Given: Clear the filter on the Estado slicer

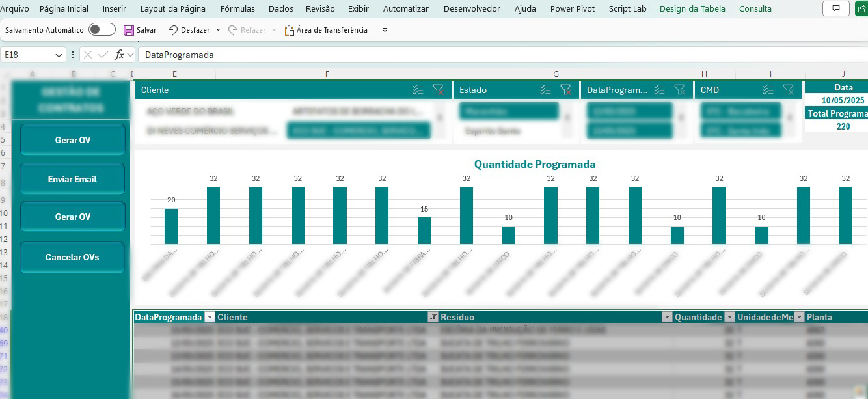Looking at the screenshot, I should tap(565, 90).
